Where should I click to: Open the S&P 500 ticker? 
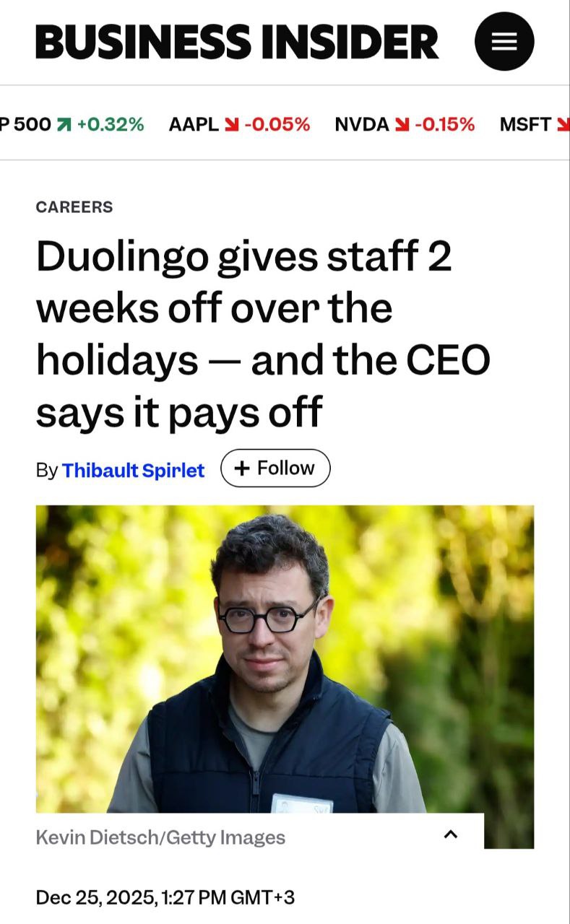tap(25, 124)
